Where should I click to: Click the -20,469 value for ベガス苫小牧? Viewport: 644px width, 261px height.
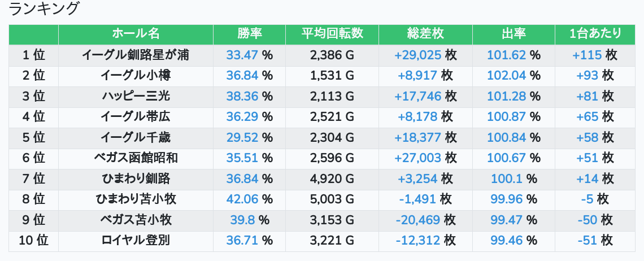(417, 220)
